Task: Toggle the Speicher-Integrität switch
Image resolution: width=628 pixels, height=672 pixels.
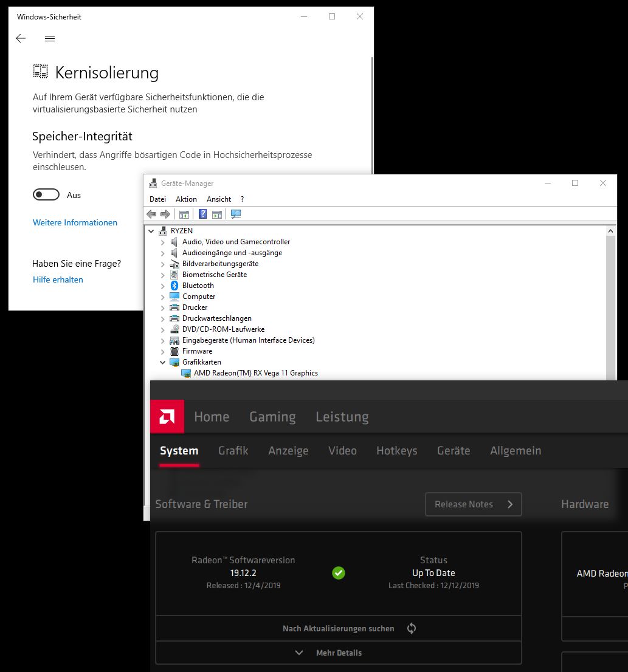Action: pyautogui.click(x=46, y=194)
